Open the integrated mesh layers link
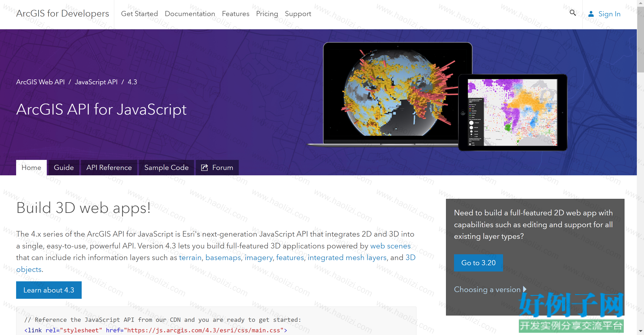644x335 pixels. tap(347, 258)
